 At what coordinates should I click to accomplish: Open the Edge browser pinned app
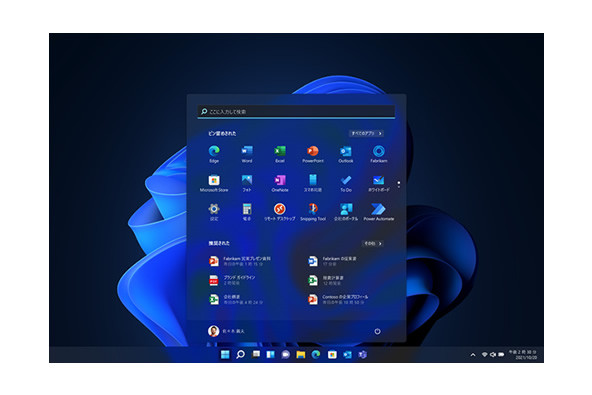[x=214, y=154]
